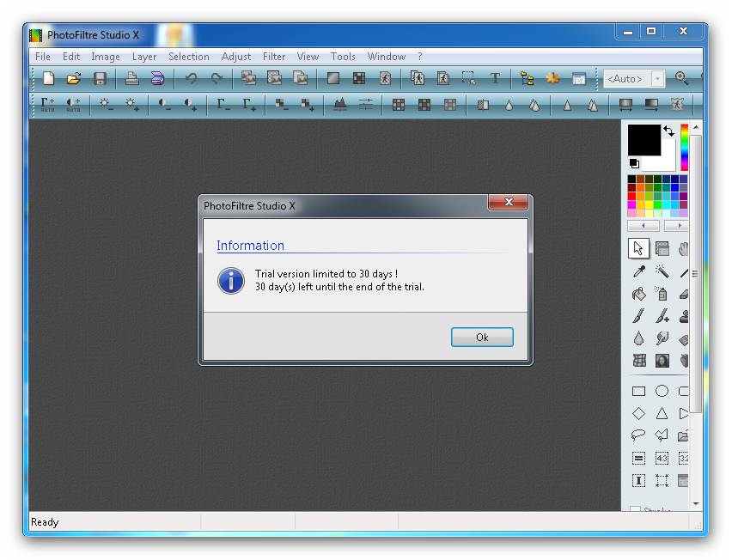Viewport: 732px width, 560px height.
Task: Click the Auto levels icon
Action: (47, 105)
